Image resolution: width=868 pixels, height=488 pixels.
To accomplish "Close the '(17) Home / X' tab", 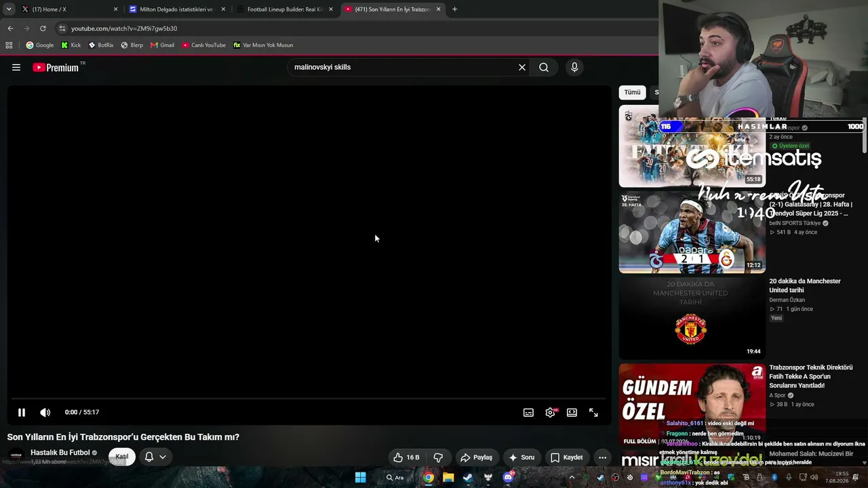I will 115,9.
